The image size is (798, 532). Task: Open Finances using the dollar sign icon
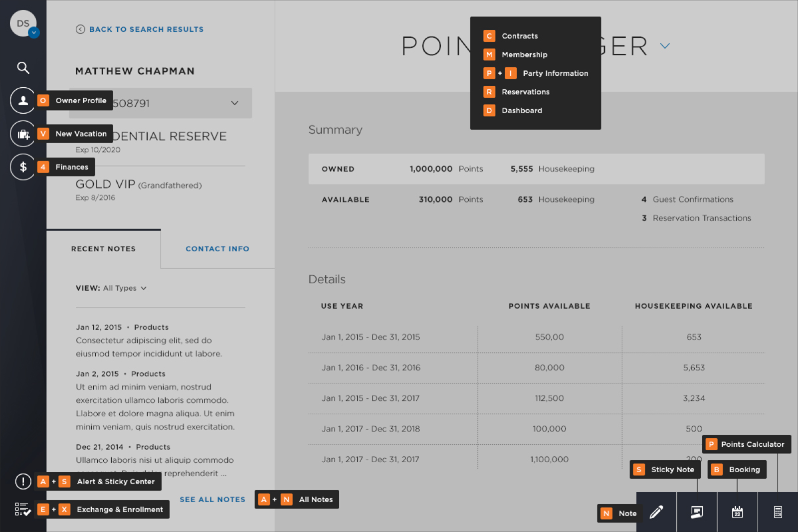(22, 167)
